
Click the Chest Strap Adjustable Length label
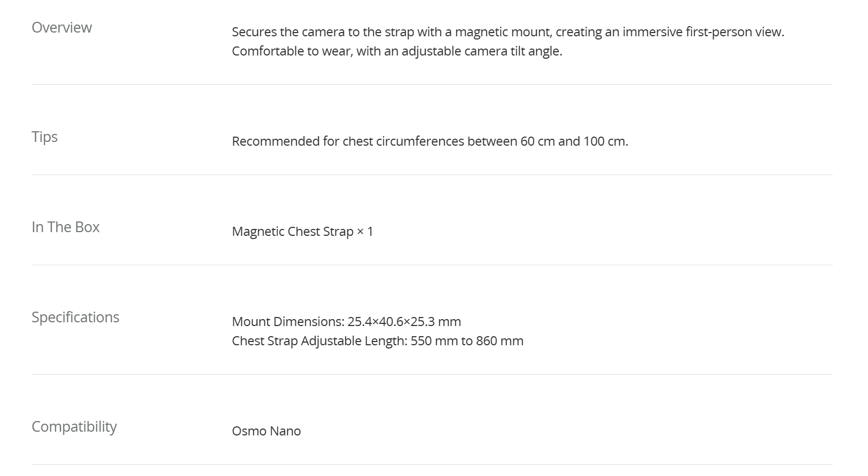(319, 341)
